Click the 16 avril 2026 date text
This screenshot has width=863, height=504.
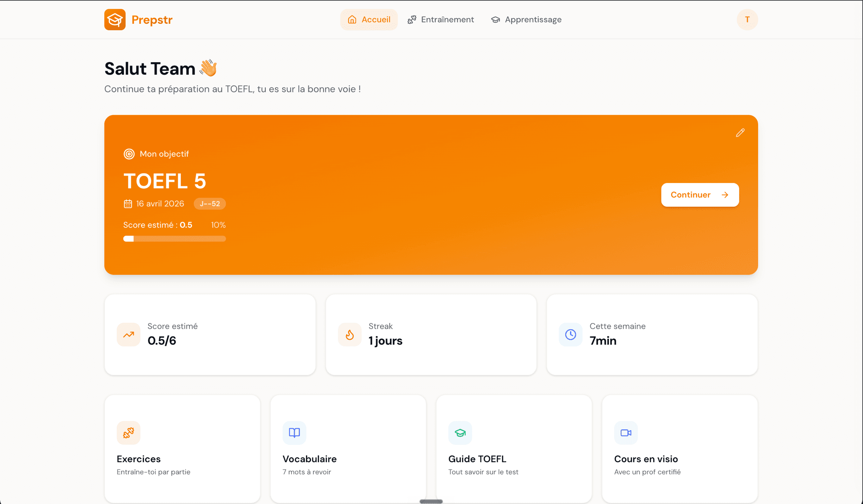[160, 204]
